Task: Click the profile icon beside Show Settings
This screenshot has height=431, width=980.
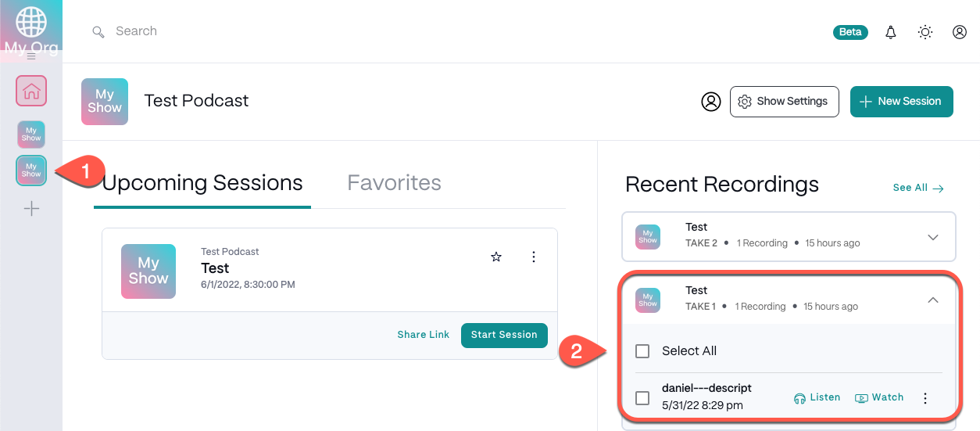Action: [x=710, y=102]
